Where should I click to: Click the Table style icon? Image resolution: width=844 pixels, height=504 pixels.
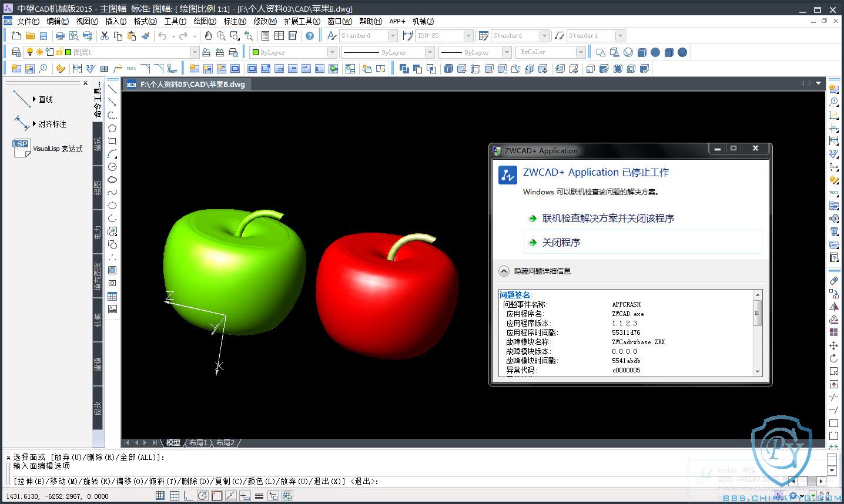click(484, 36)
